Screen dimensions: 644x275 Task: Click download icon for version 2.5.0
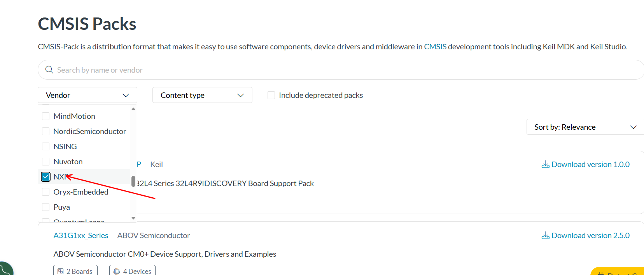click(546, 235)
